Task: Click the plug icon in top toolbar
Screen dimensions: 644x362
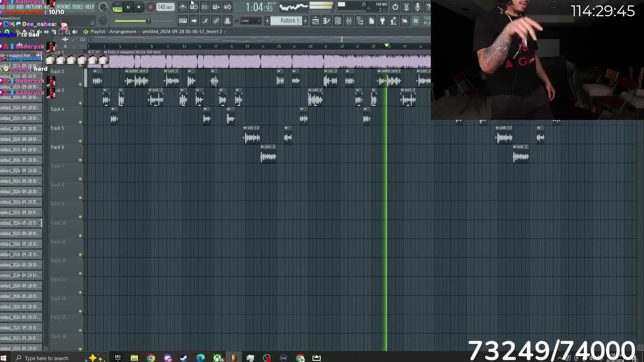Action: pos(382,21)
